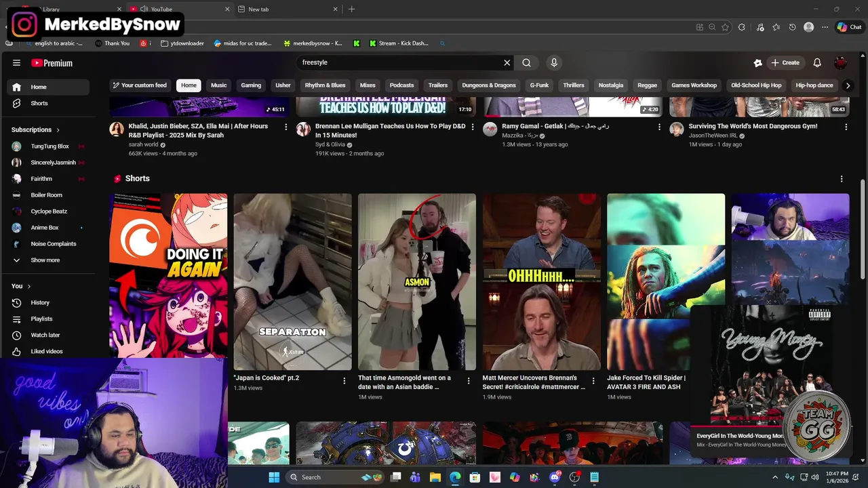Open the ytdownloader bookmark folder

pyautogui.click(x=182, y=43)
